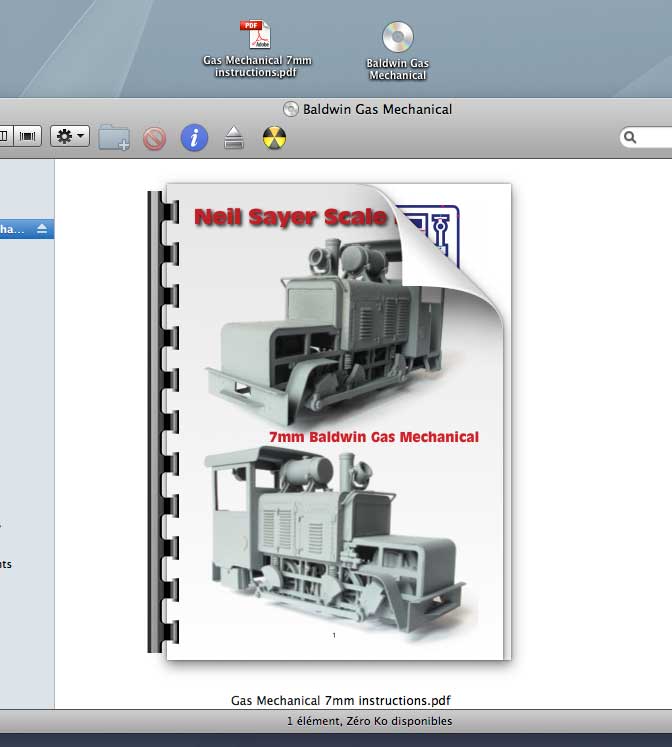The height and width of the screenshot is (747, 672).
Task: Eject the disc from sidebar eject icon
Action: 42,229
